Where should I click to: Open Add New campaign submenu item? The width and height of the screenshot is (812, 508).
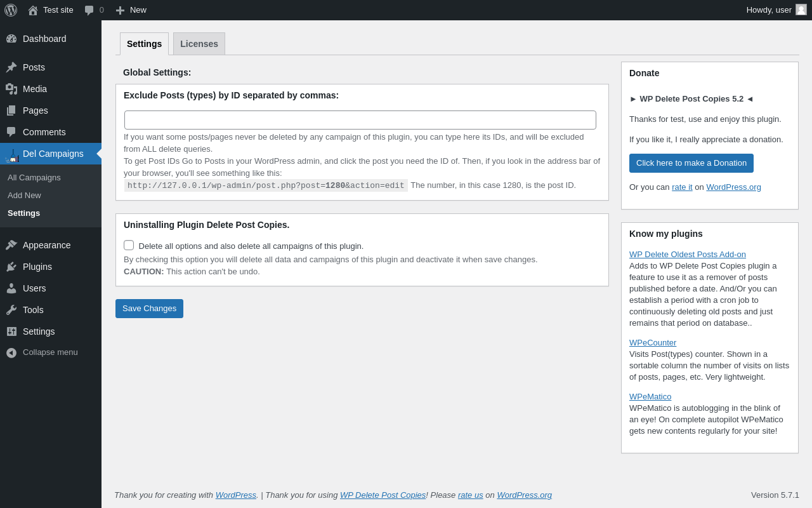pos(24,196)
